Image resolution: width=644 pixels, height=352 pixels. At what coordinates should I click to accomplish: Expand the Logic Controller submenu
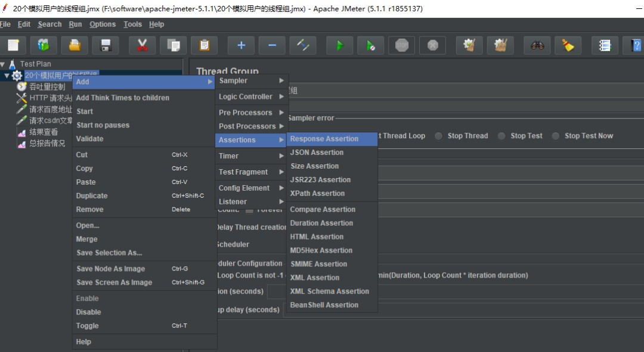(252, 97)
